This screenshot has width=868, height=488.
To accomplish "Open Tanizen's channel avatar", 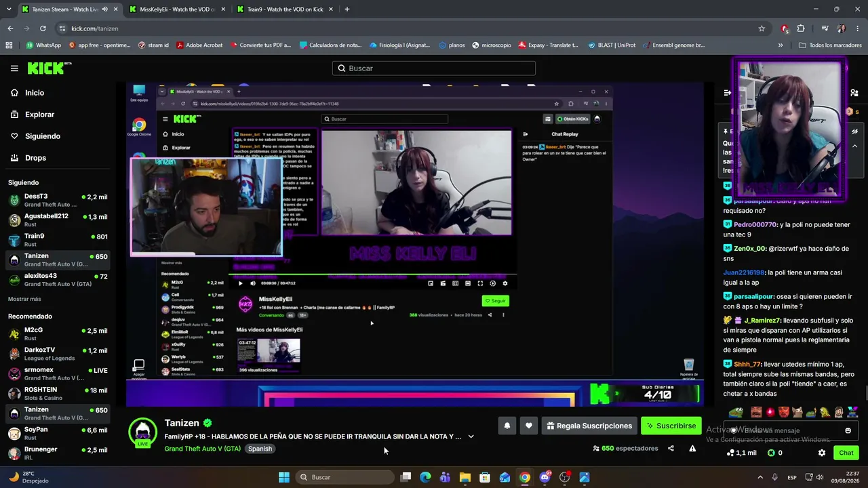I will coord(142,432).
